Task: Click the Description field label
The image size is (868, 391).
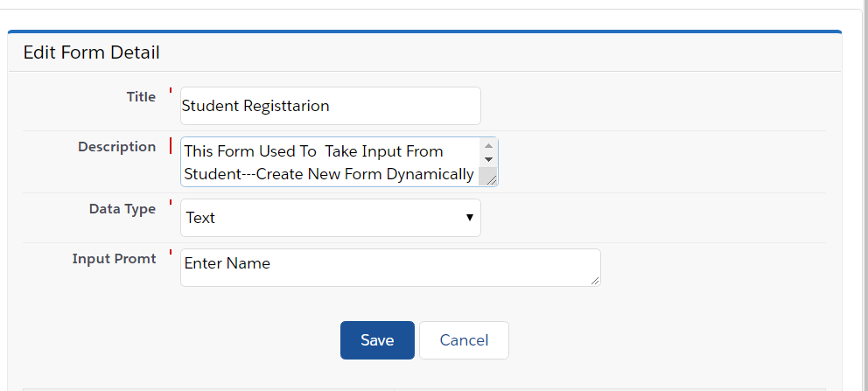Action: [116, 147]
